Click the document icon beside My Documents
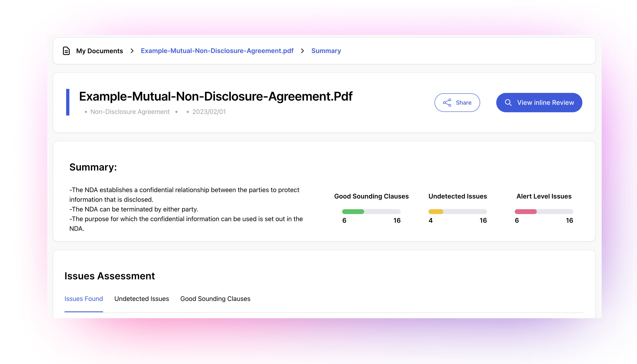Image resolution: width=637 pixels, height=364 pixels. coord(66,51)
